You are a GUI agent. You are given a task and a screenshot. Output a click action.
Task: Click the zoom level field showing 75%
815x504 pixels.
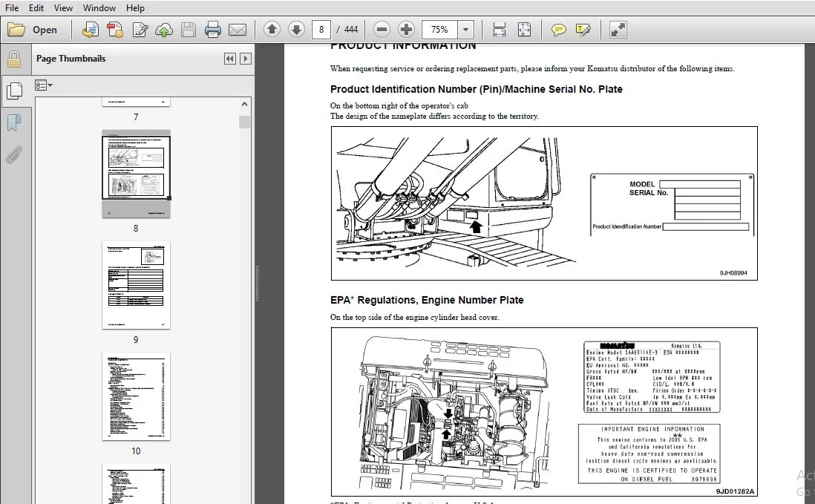click(x=439, y=30)
